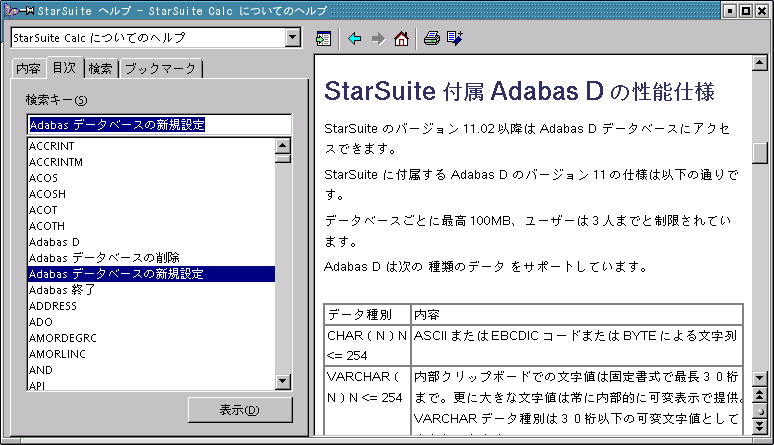
Task: Click index list scroll up arrow
Action: click(282, 146)
